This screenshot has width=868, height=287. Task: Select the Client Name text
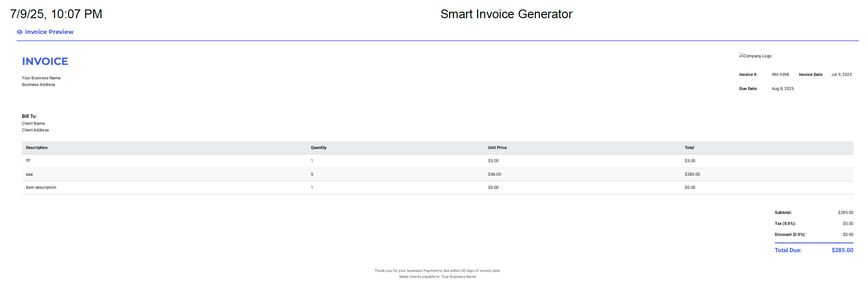[x=33, y=124]
